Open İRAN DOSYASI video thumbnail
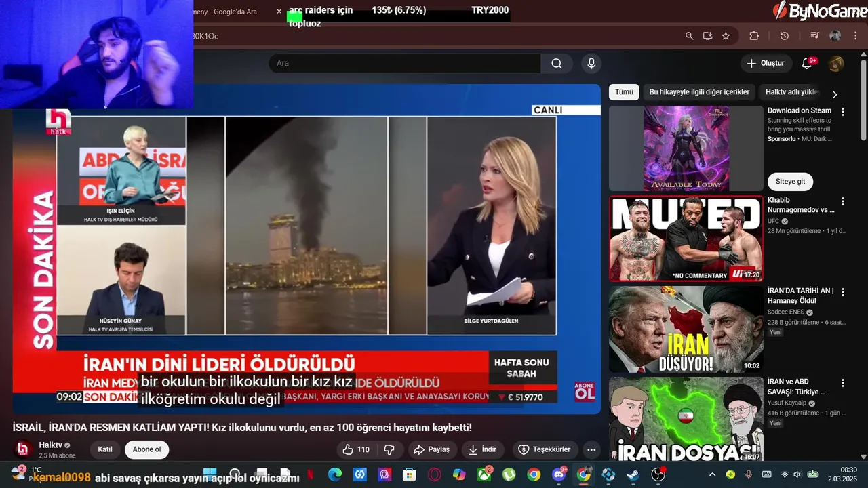 click(686, 420)
